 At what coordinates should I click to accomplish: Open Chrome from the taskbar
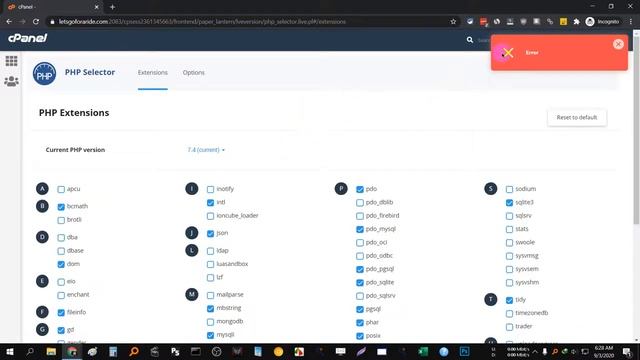[x=72, y=351]
